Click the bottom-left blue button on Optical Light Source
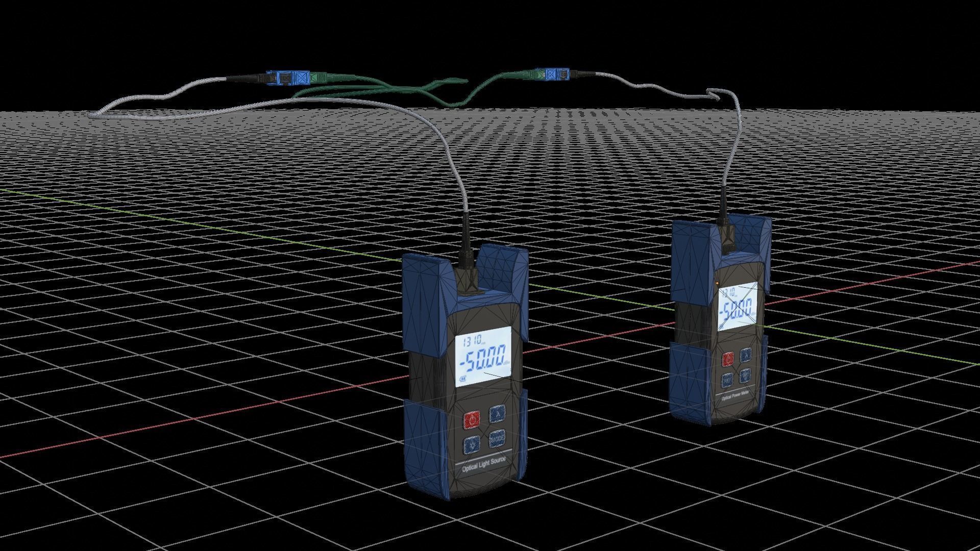Viewport: 980px width, 551px height. pos(472,445)
